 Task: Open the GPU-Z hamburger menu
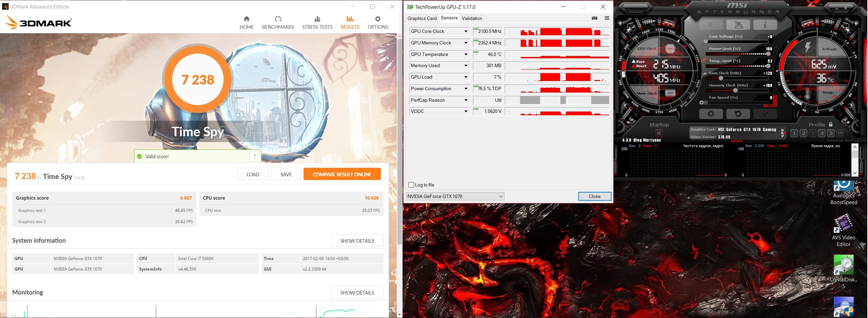607,18
